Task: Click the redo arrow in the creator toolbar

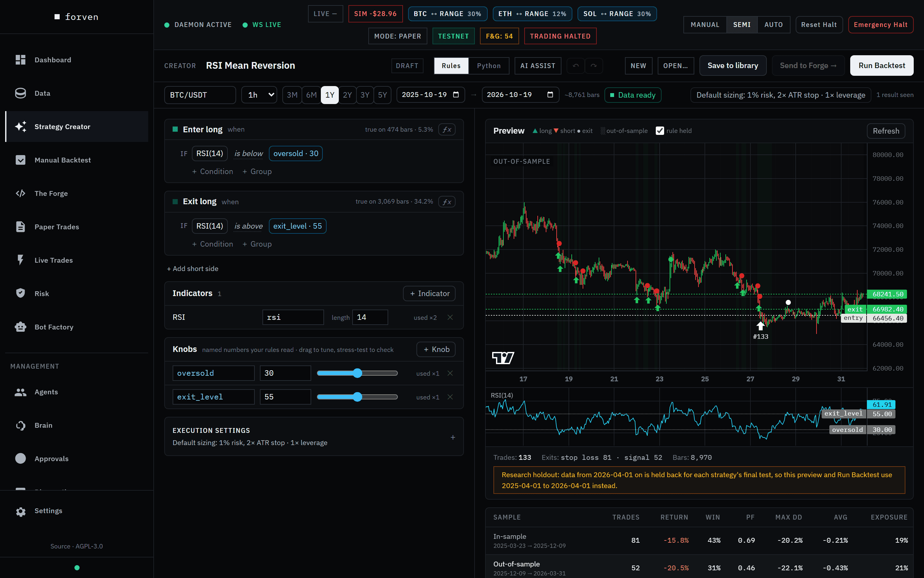Action: (x=594, y=66)
